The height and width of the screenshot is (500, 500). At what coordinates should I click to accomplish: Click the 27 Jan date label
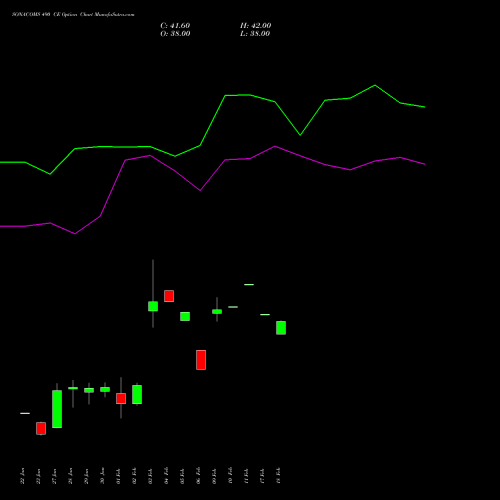tap(54, 476)
